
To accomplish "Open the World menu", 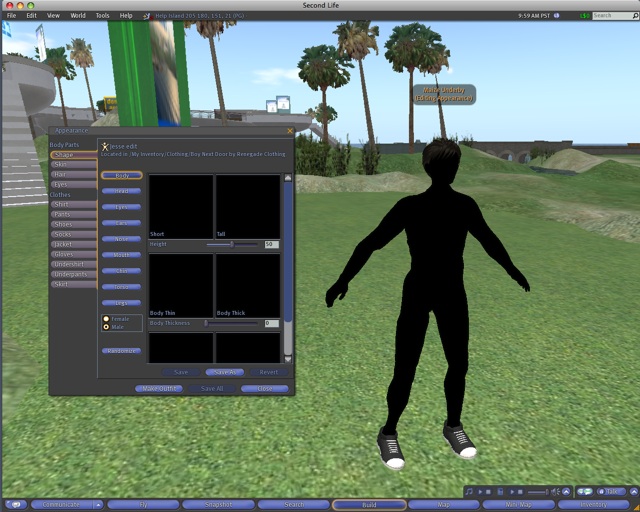I will [x=78, y=16].
